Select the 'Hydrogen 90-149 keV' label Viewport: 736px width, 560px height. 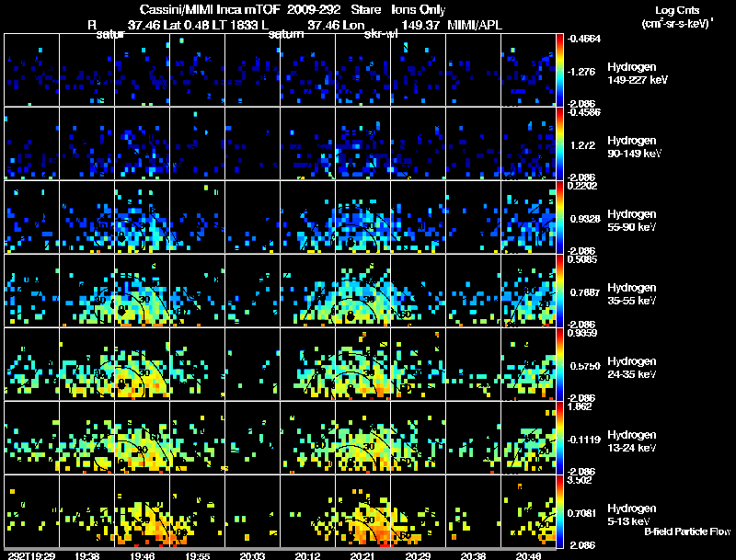(634, 147)
